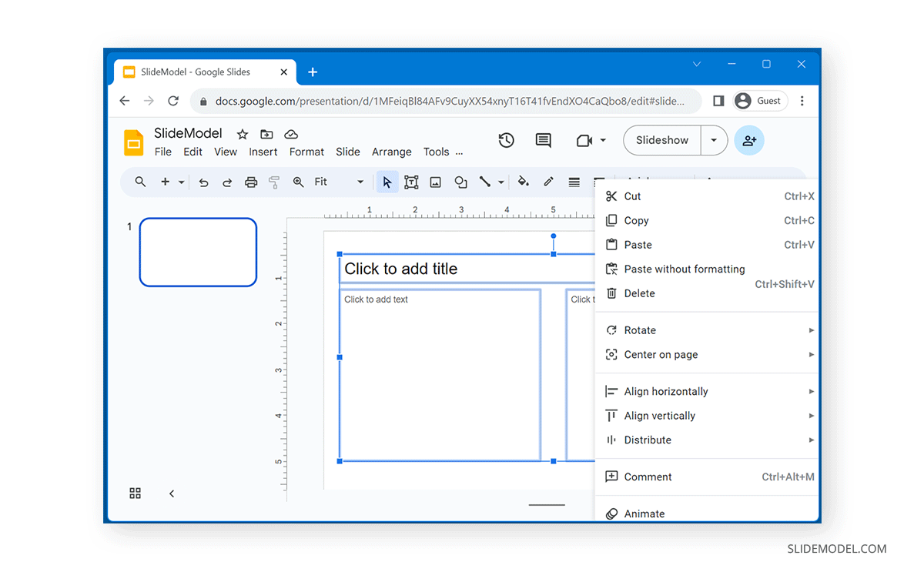Select the Text box tool
This screenshot has width=924, height=572.
[411, 182]
